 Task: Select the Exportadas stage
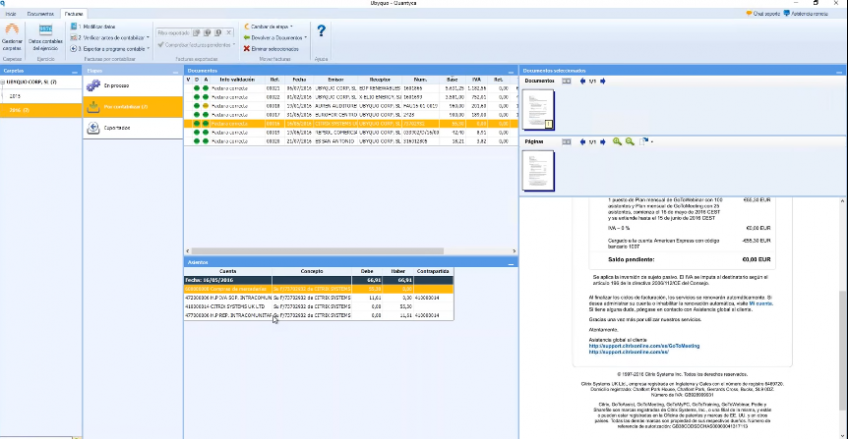(x=115, y=128)
